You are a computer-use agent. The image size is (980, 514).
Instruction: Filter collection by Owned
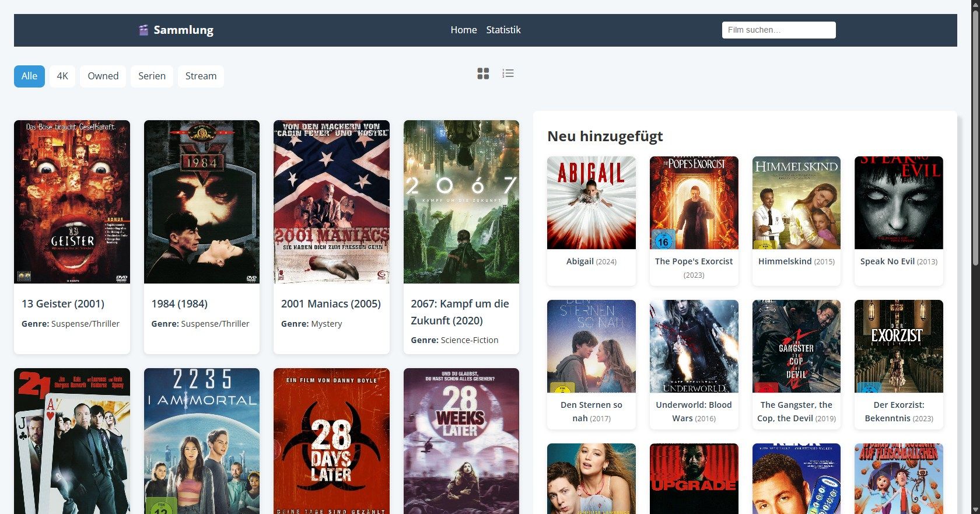coord(103,76)
